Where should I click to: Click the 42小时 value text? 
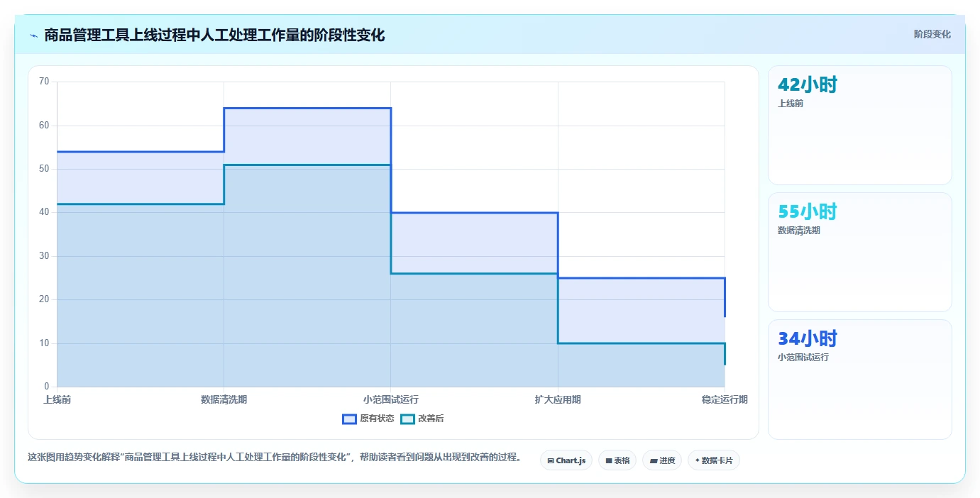(808, 84)
